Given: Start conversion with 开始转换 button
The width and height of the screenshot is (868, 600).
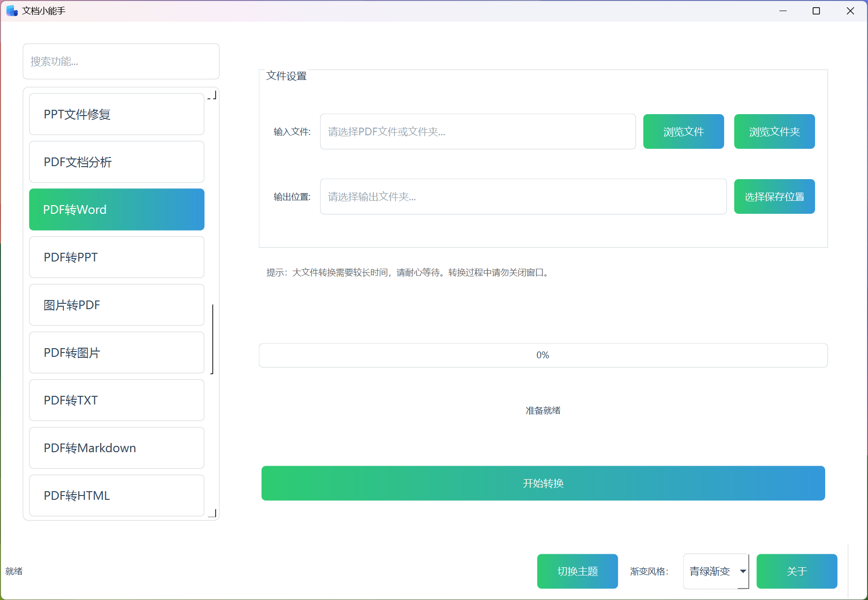Looking at the screenshot, I should coord(543,483).
